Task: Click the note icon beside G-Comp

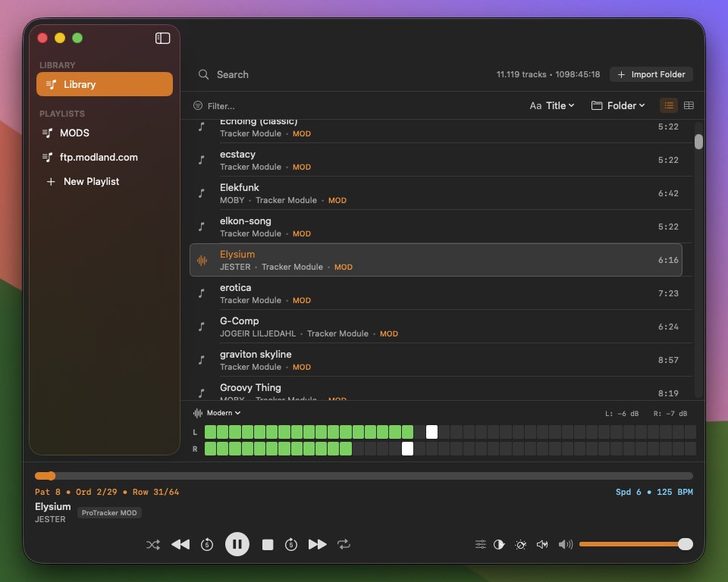Action: coord(202,327)
